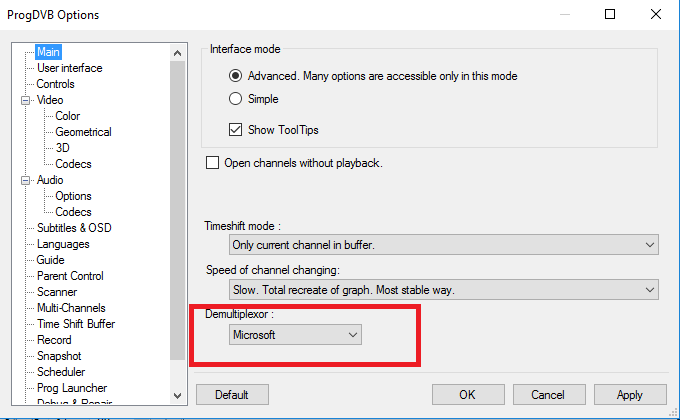Open Multi-Channels settings
680x420 pixels.
pos(71,308)
